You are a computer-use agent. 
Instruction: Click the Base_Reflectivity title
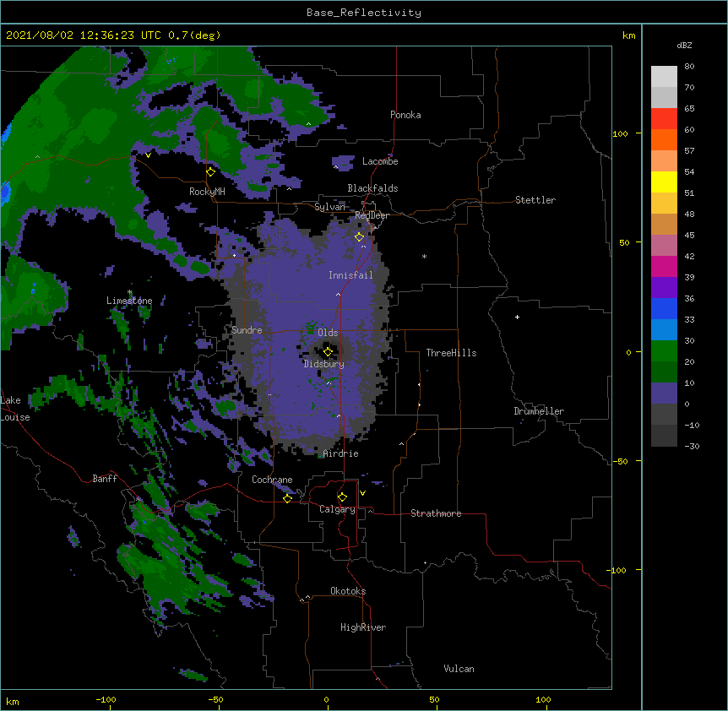click(x=364, y=13)
